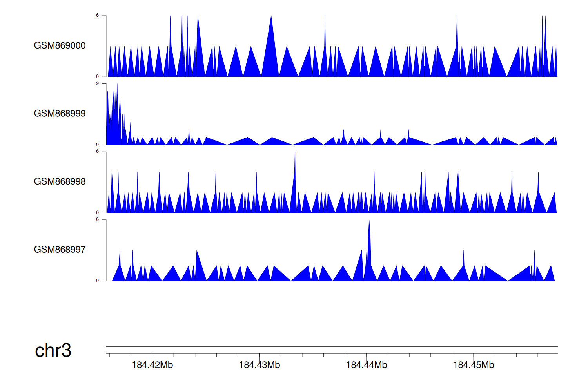This screenshot has width=588, height=384.
Task: Select the GSM868997 track name
Action: point(60,250)
